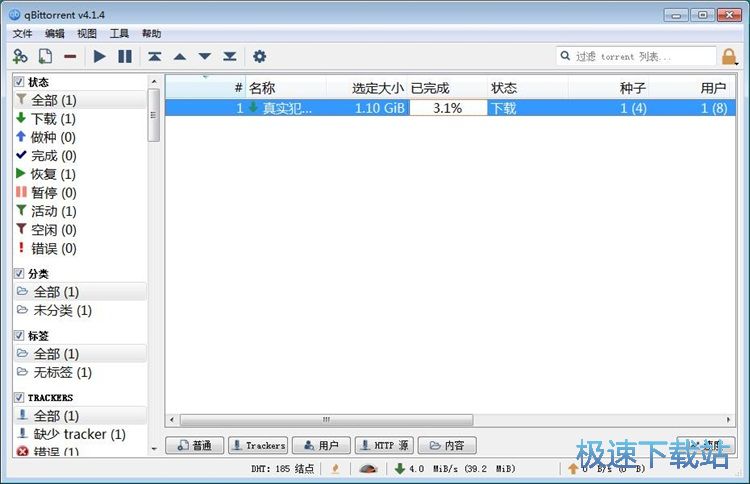
Task: Move torrent to top of queue
Action: pyautogui.click(x=154, y=56)
